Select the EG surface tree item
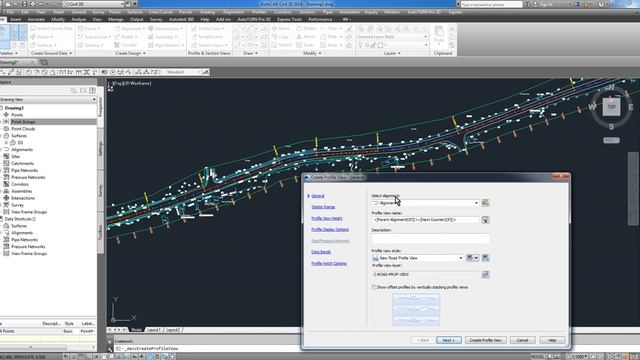This screenshot has width=640, height=360. point(20,142)
